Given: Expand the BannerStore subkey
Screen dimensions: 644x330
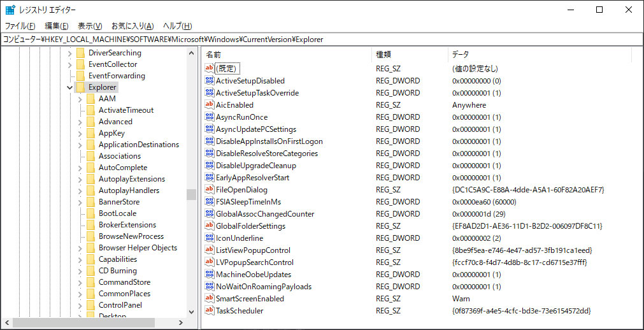Looking at the screenshot, I should coord(80,202).
